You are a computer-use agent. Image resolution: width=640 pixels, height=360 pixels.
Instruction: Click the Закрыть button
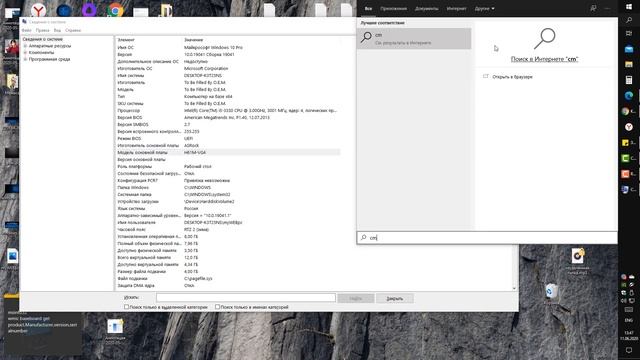395,298
